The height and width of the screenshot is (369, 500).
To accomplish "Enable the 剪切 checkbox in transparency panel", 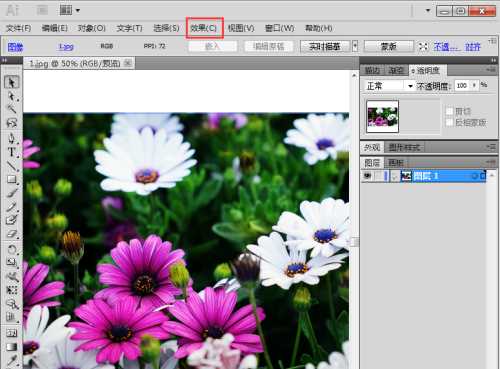I will pyautogui.click(x=449, y=111).
